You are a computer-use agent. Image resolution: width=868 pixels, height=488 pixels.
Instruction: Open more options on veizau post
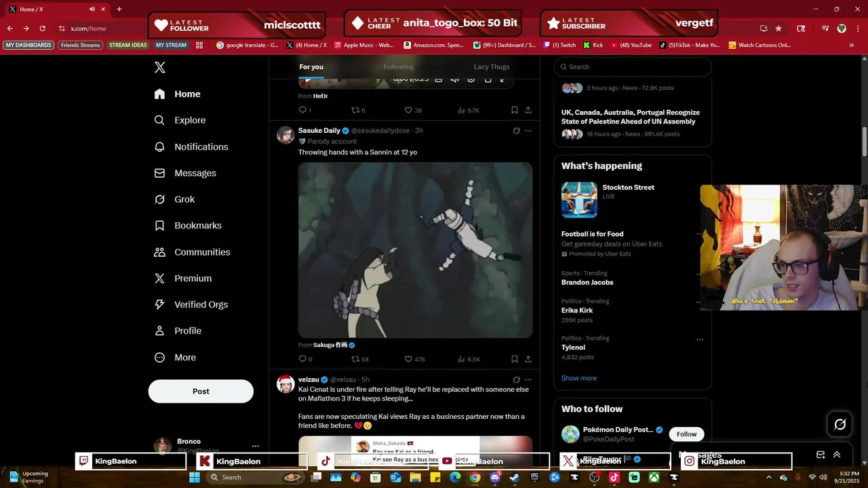(528, 380)
